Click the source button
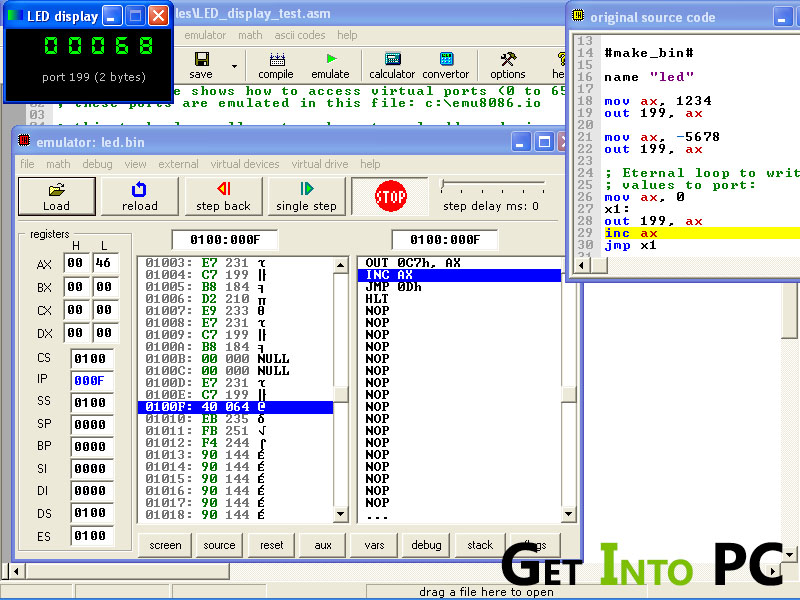Screen dimensions: 800x600 tap(219, 545)
